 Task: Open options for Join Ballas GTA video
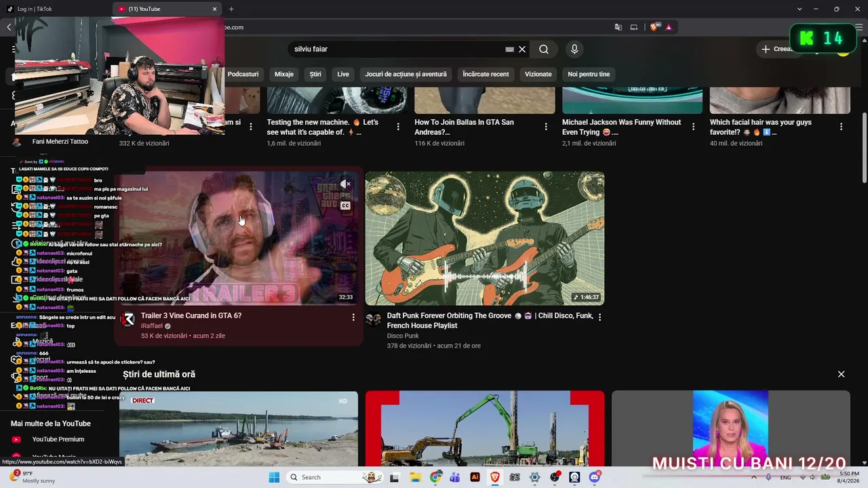coord(546,127)
